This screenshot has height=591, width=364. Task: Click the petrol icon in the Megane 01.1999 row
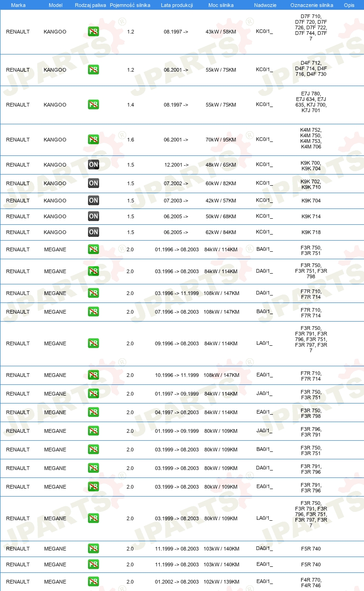(x=94, y=431)
